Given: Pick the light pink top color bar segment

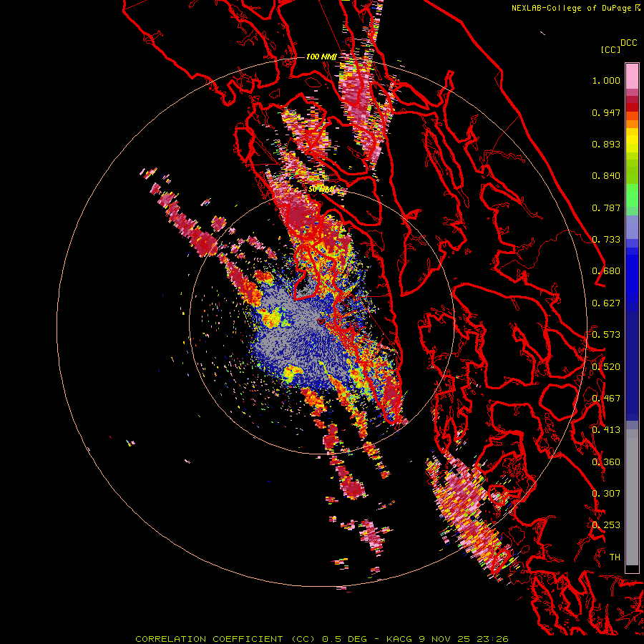Looking at the screenshot, I should tap(632, 76).
